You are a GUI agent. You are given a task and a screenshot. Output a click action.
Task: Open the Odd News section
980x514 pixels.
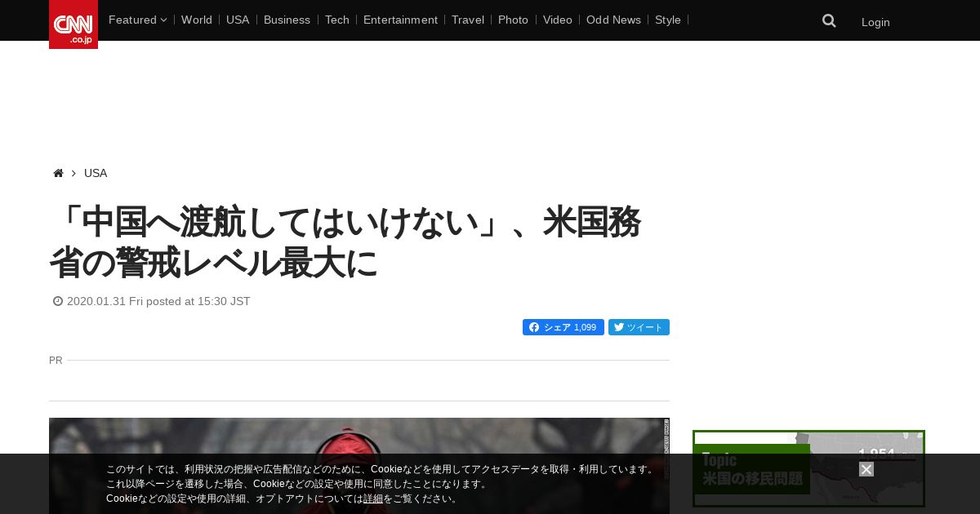613,20
